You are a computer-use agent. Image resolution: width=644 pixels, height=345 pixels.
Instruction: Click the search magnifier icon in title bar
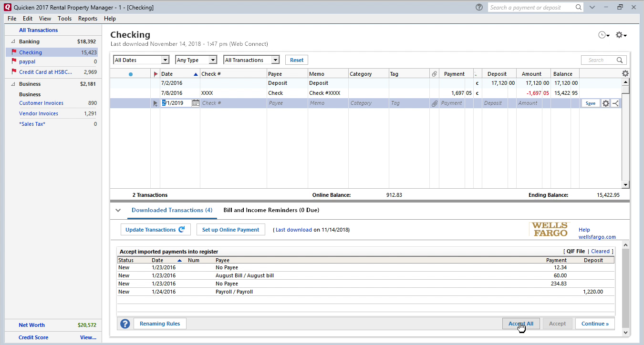pyautogui.click(x=579, y=7)
